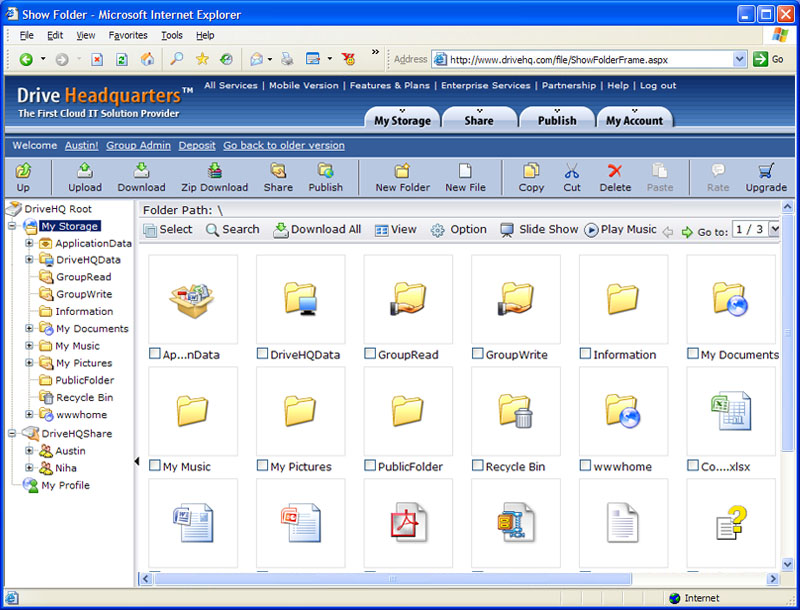This screenshot has width=800, height=610.
Task: Switch to the My Storage tab
Action: point(402,117)
